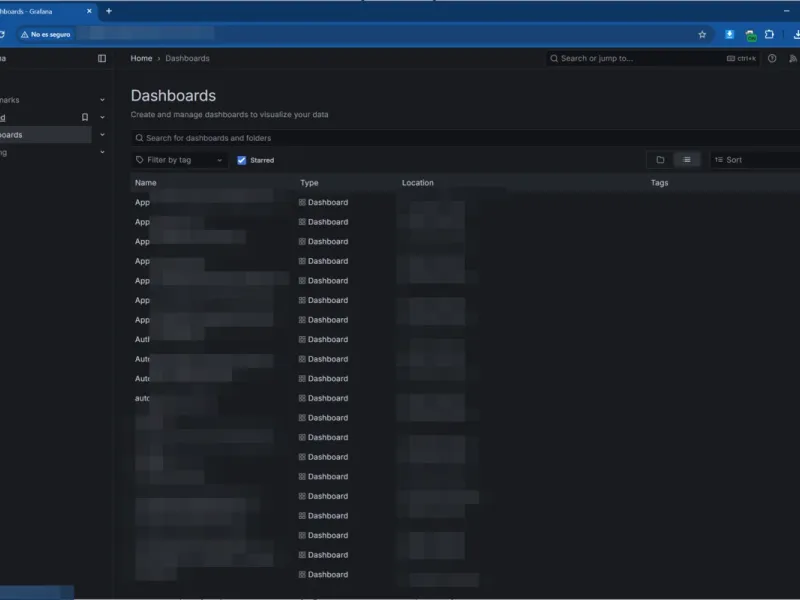Expand the Bookmarks sidebar section chevron
800x600 pixels.
coord(103,100)
